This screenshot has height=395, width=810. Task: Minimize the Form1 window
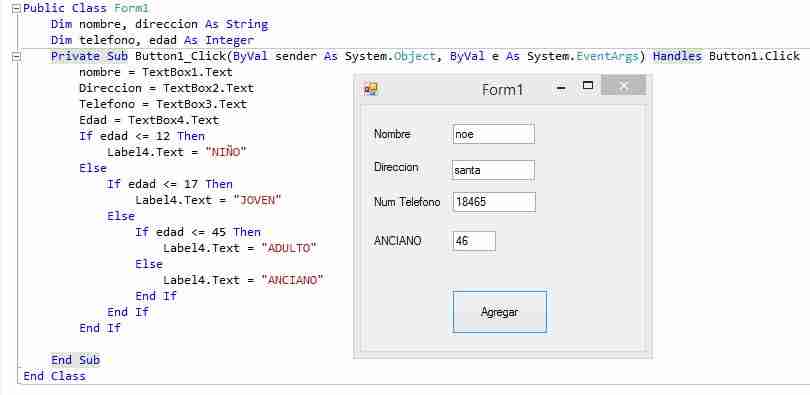561,88
